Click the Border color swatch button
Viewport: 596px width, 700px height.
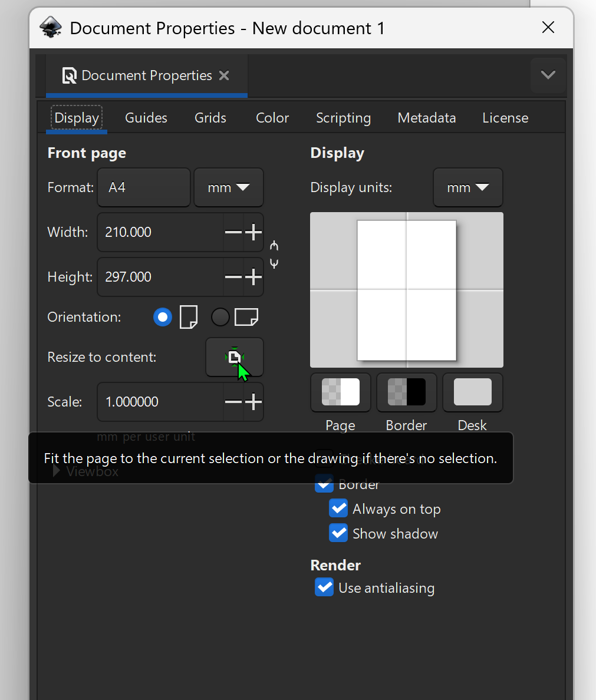(x=406, y=392)
